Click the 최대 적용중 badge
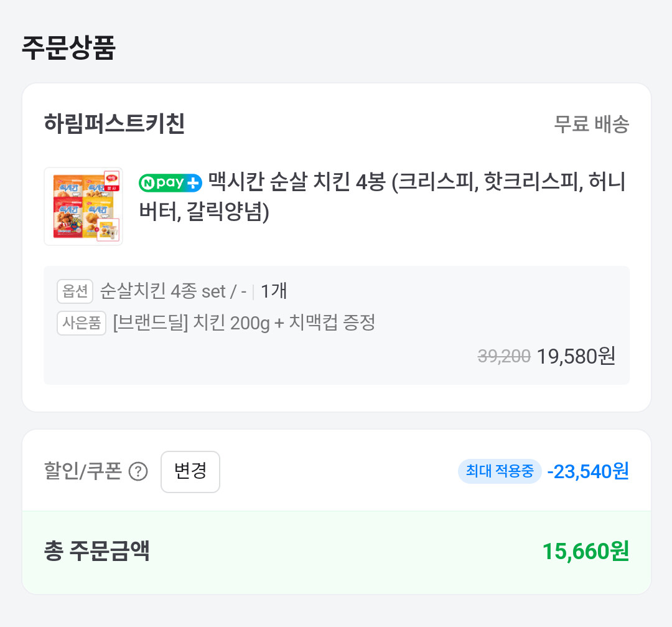Screen dimensions: 672x627 [x=500, y=471]
